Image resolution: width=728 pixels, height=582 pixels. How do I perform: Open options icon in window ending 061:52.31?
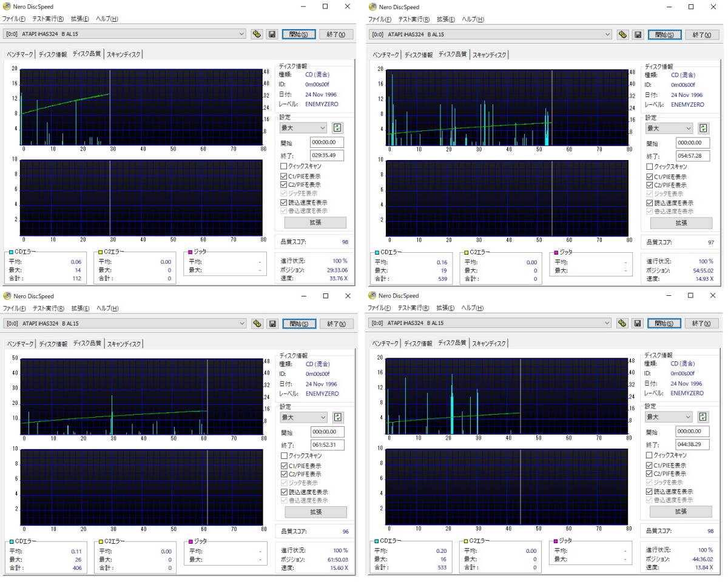257,324
